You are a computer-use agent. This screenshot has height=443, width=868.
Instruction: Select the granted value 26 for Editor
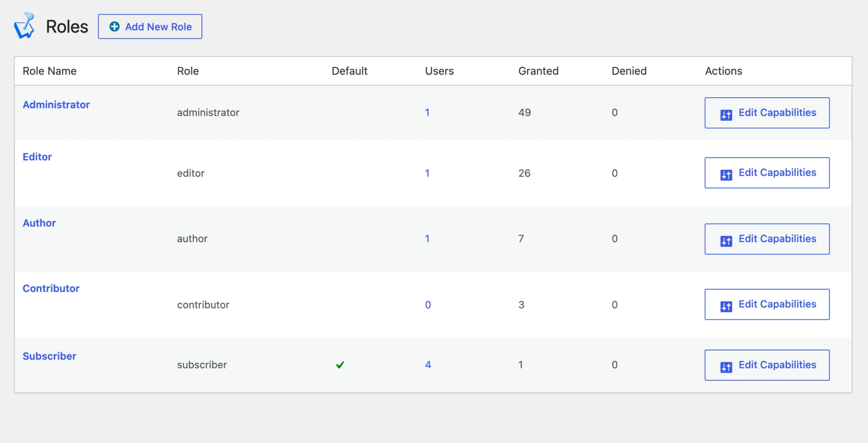pyautogui.click(x=525, y=173)
